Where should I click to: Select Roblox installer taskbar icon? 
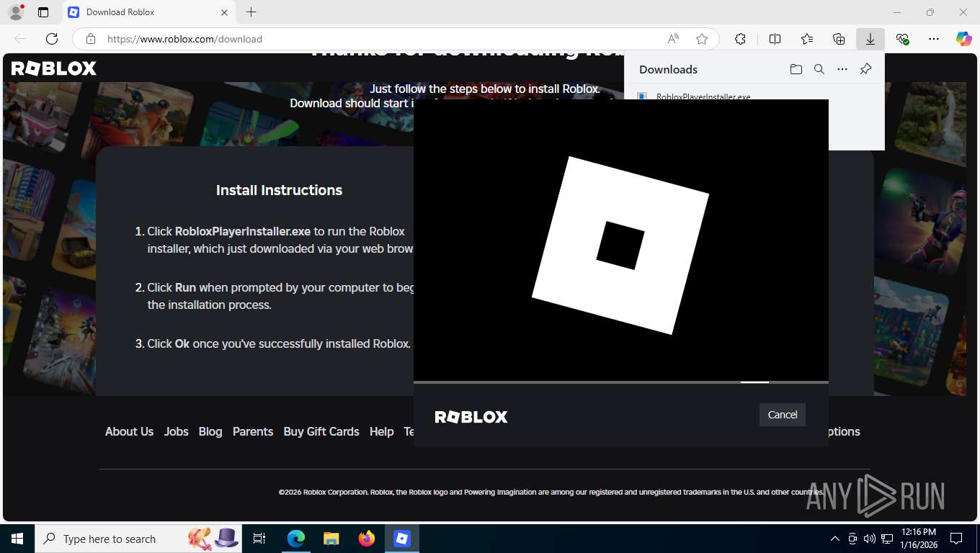(401, 539)
